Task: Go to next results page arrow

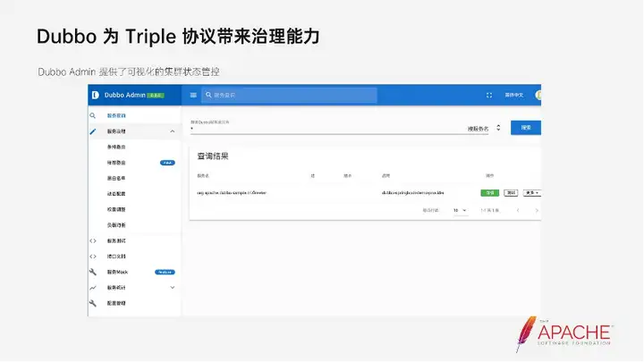Action: coord(537,211)
